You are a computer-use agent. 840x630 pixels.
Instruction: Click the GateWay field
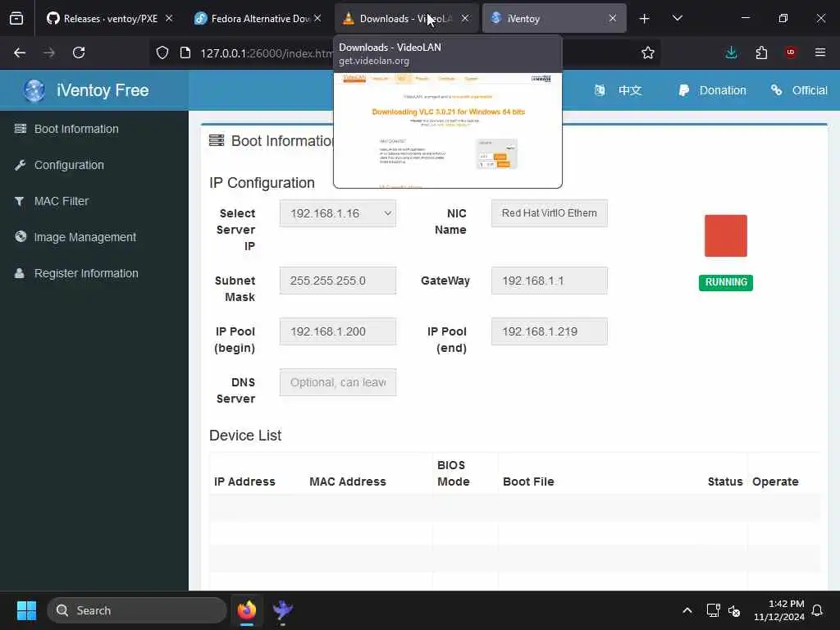tap(549, 281)
